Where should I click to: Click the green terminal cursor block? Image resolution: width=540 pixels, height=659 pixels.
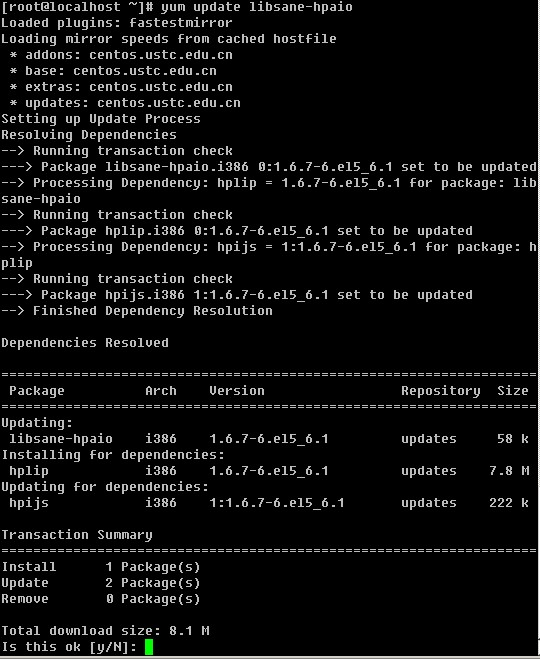[149, 647]
